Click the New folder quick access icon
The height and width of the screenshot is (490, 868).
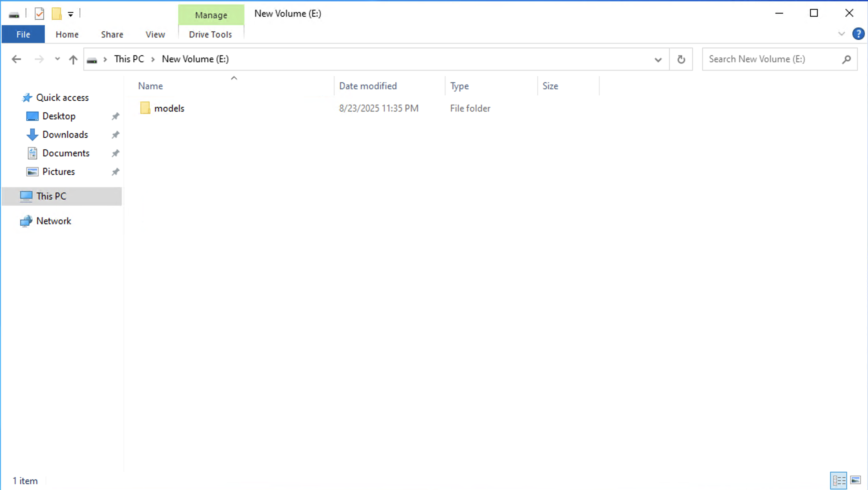tap(57, 14)
